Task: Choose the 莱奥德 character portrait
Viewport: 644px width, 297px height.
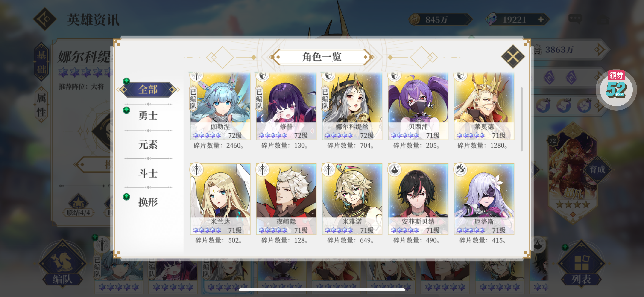Action: pyautogui.click(x=484, y=106)
